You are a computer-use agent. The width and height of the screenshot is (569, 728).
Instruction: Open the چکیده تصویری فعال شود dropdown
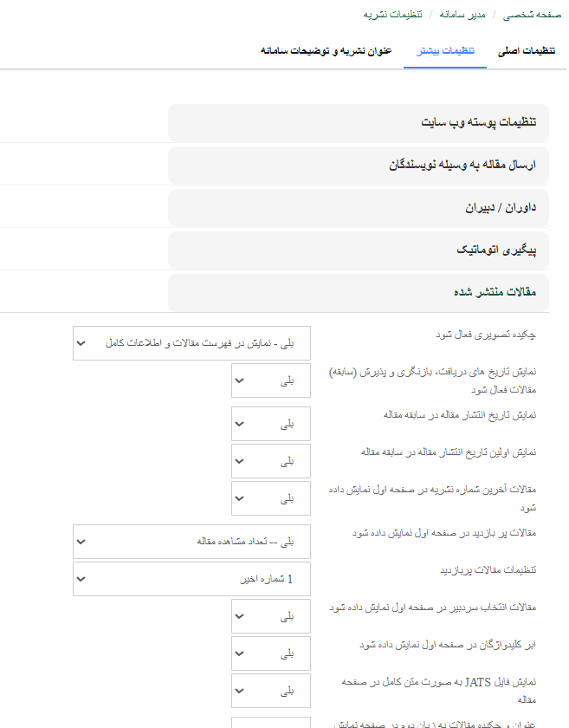(x=191, y=343)
